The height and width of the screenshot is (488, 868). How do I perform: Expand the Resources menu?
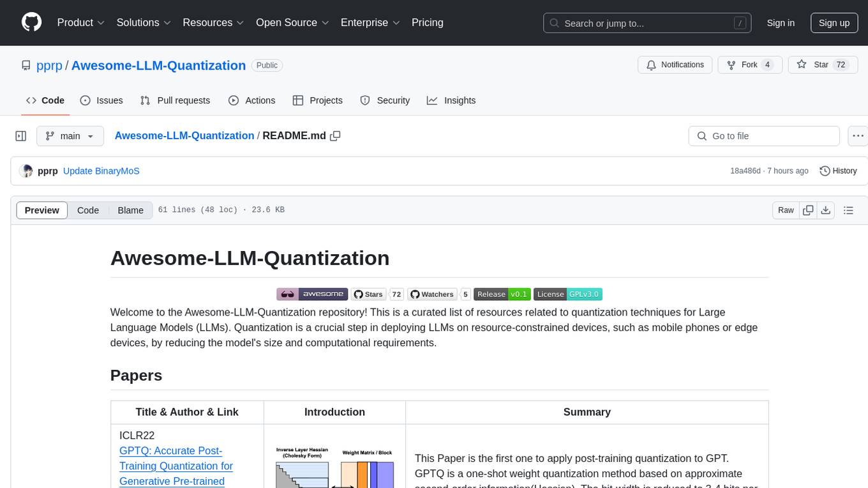click(213, 22)
